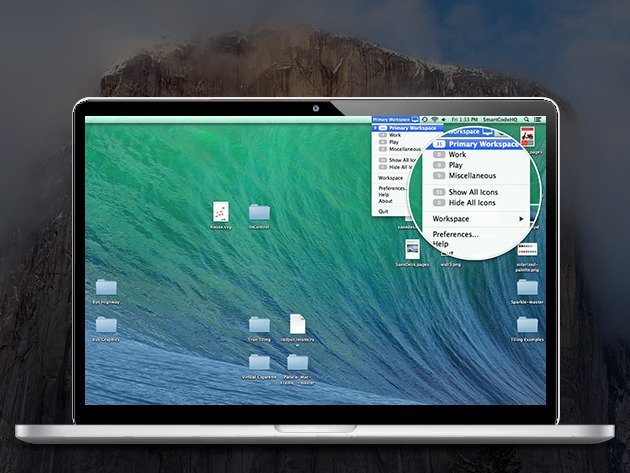Choose Show All Icons in magnified menu

471,192
